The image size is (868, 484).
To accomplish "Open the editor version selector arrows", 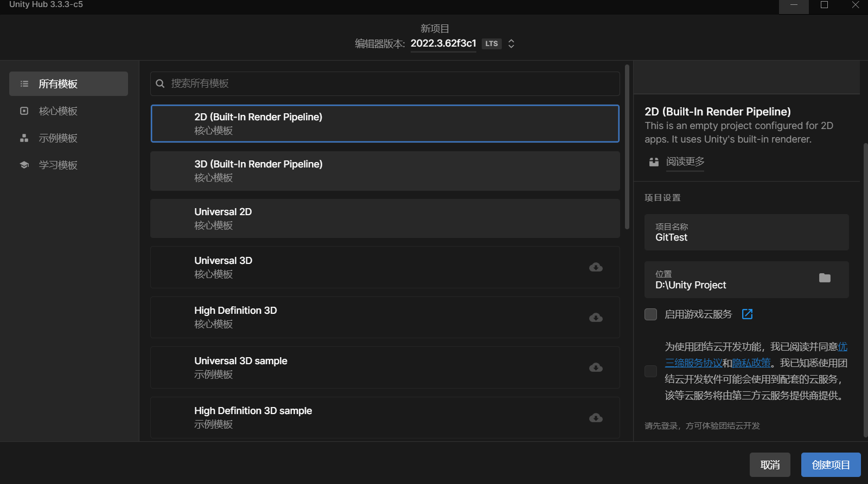I will click(511, 44).
